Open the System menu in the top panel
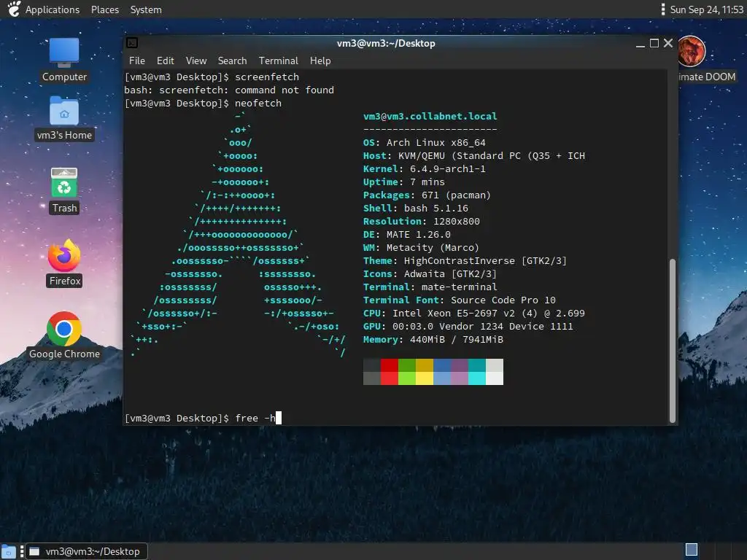Screen dimensions: 747x560 pos(146,9)
